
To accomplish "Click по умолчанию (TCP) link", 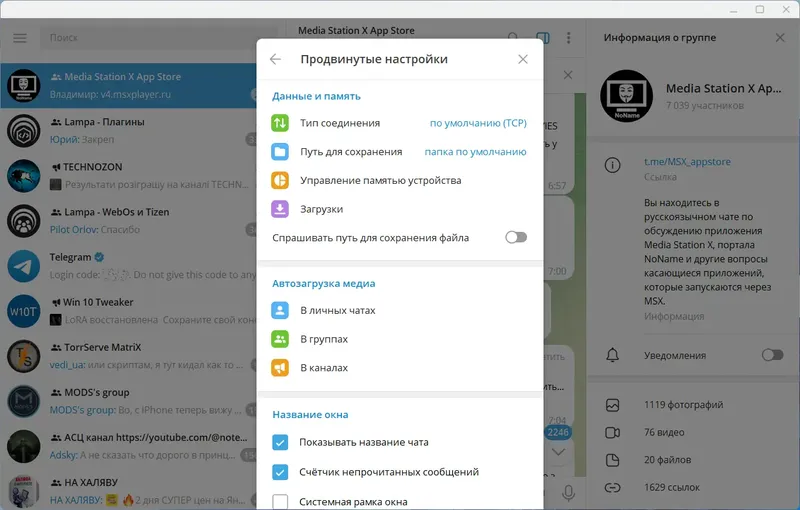I will tap(478, 123).
